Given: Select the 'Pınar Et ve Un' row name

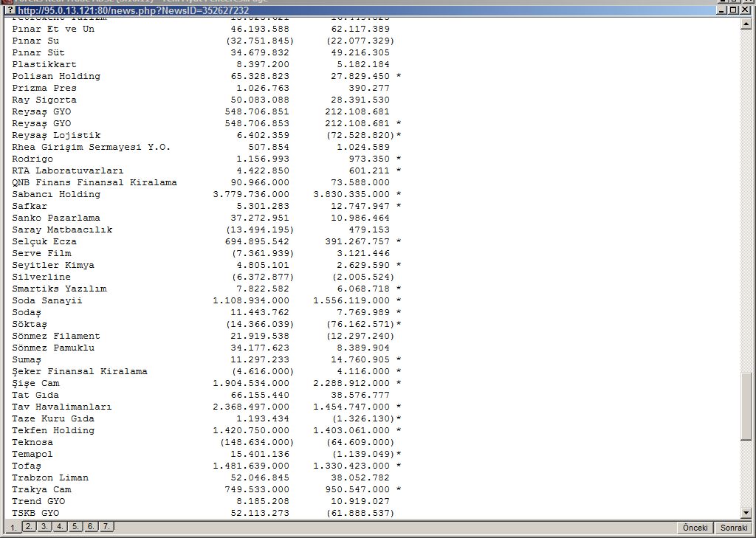Looking at the screenshot, I should pyautogui.click(x=53, y=29).
